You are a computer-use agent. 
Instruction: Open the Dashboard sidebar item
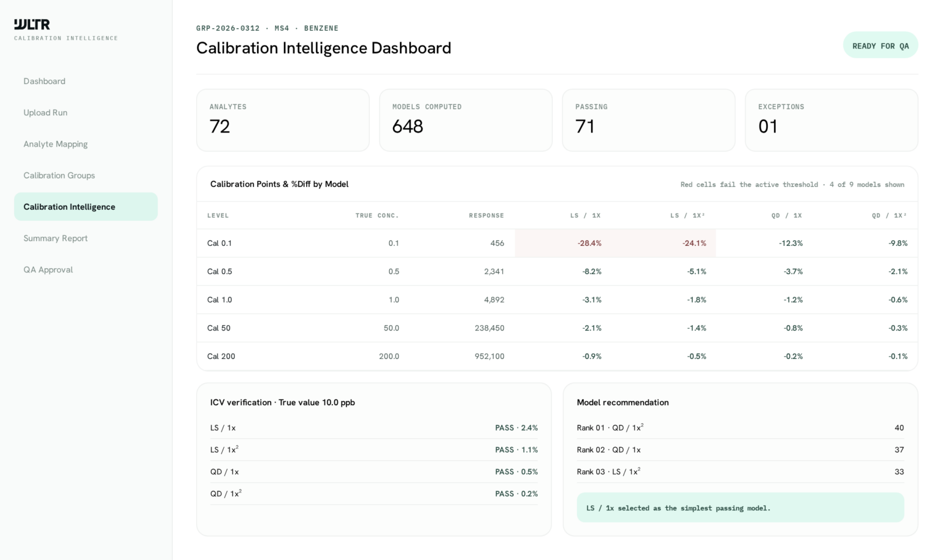pyautogui.click(x=86, y=81)
